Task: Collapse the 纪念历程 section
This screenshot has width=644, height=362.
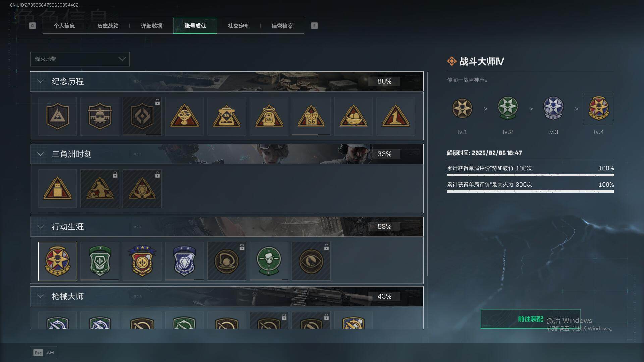Action: pyautogui.click(x=40, y=81)
